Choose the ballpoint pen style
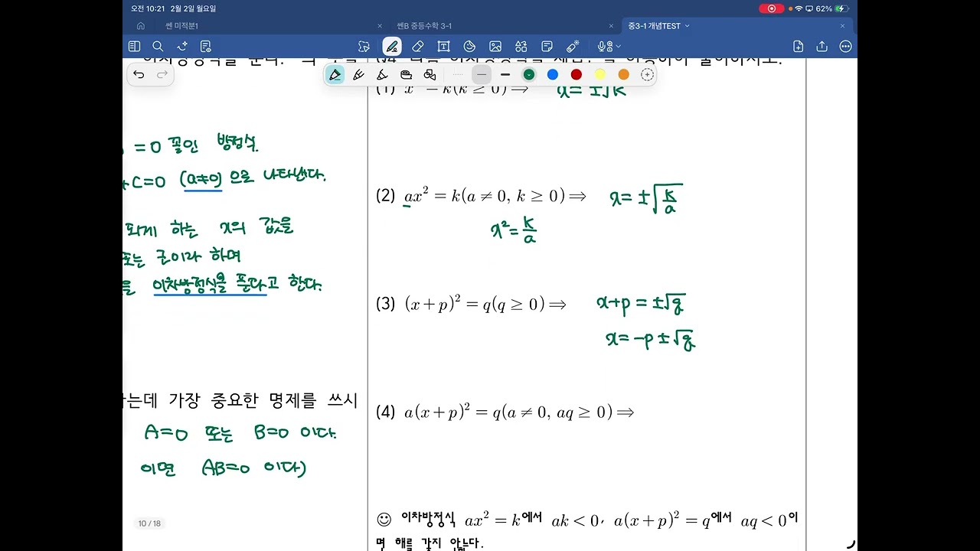This screenshot has height=551, width=980. pos(335,74)
